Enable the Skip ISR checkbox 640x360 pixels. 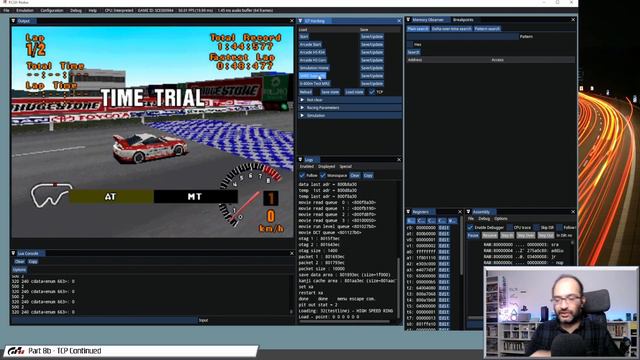coord(536,227)
